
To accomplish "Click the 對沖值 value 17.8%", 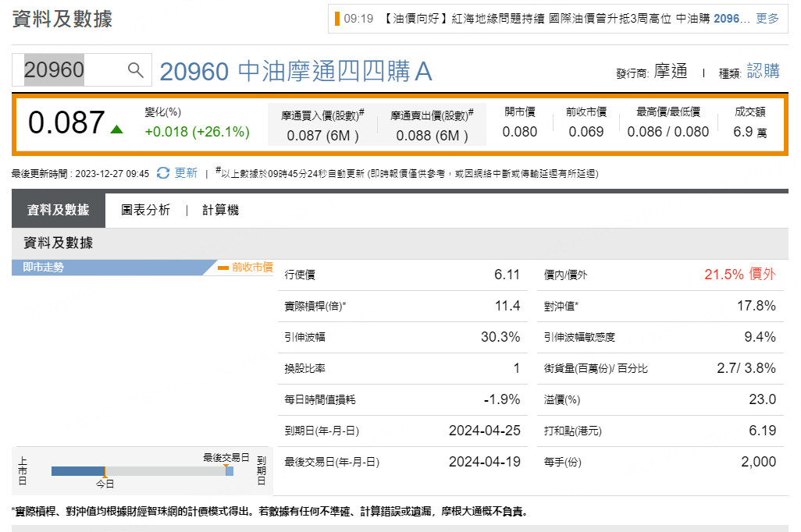I will tap(756, 306).
